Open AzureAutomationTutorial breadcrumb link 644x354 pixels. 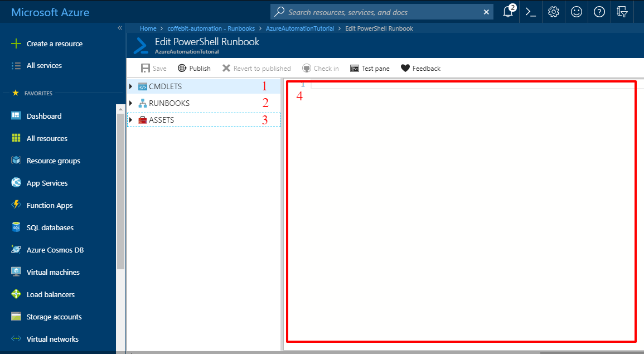tap(300, 28)
